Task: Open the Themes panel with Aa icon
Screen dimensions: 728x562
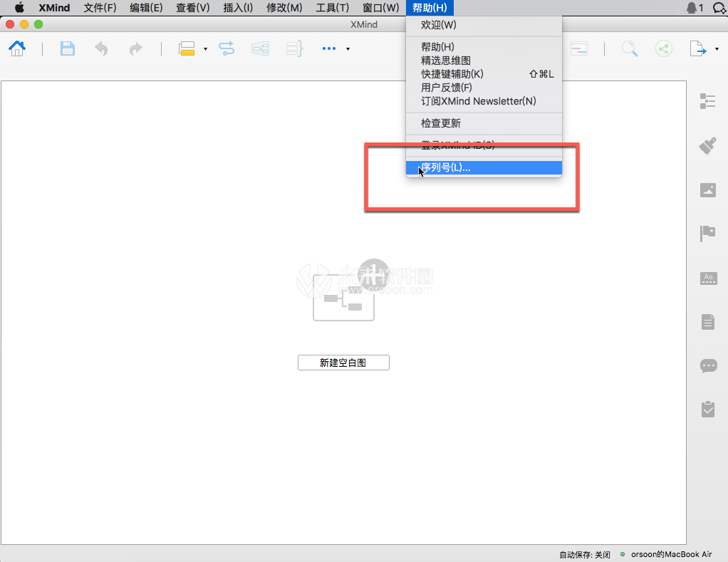Action: click(708, 279)
